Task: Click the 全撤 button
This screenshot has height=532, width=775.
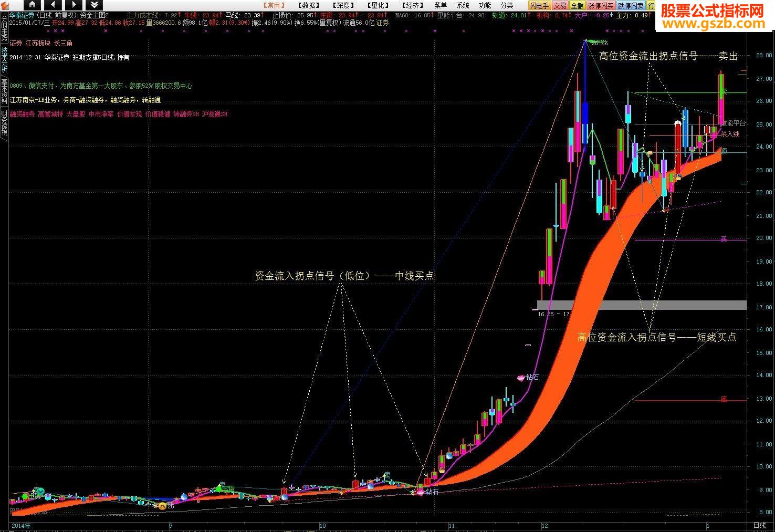Action: pos(577,5)
